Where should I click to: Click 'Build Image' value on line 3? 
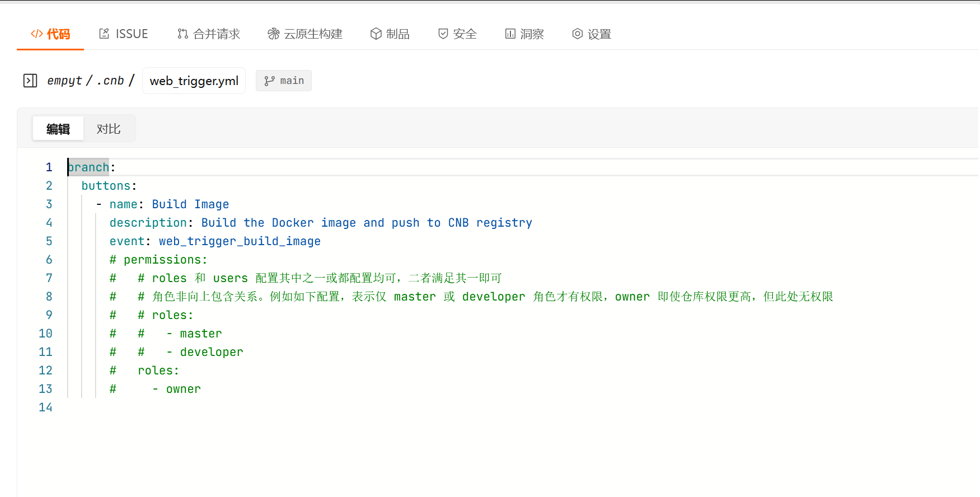[190, 204]
